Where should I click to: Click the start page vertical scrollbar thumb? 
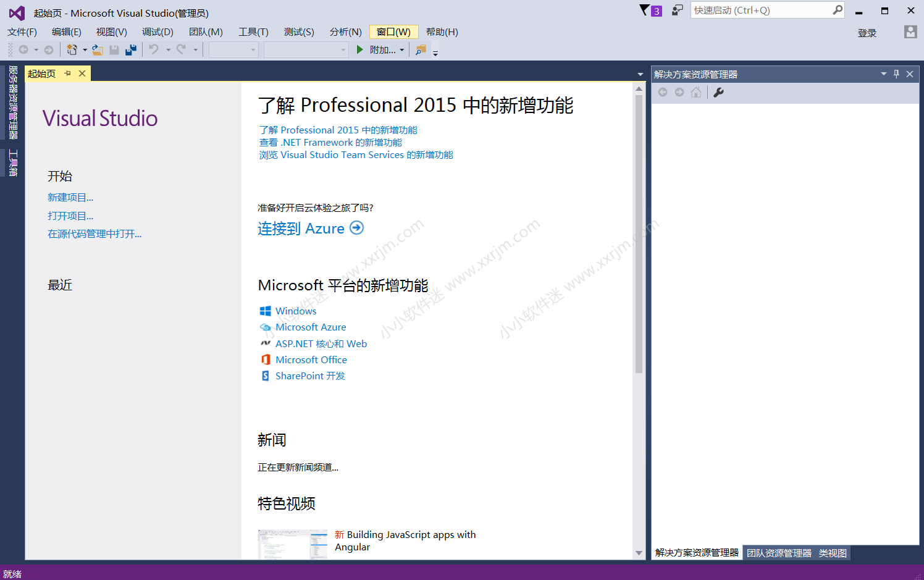(x=639, y=233)
